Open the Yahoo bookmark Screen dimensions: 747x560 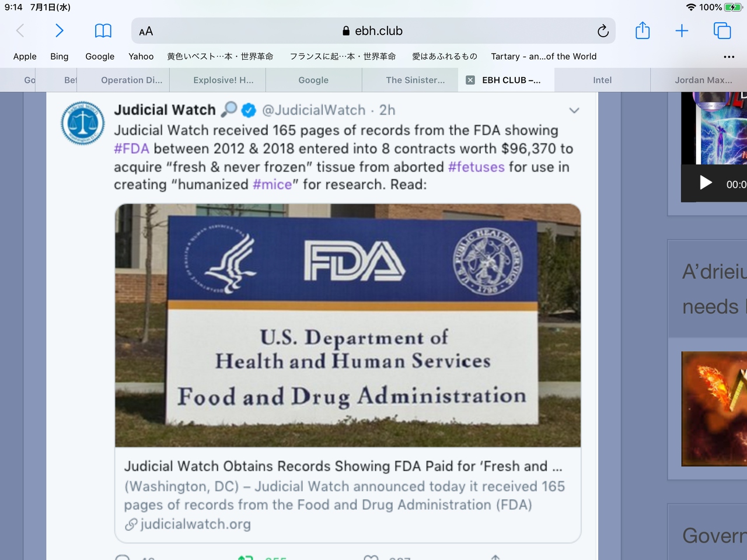(x=141, y=57)
